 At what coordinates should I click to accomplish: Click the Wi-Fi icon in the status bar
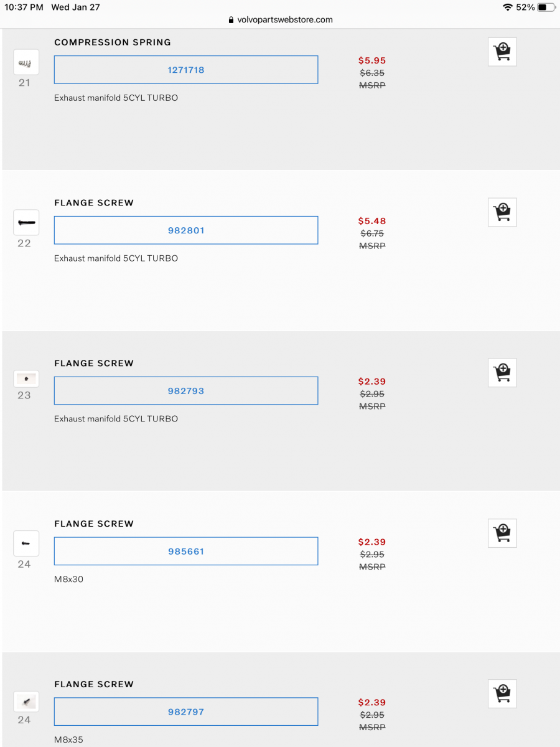[x=506, y=7]
